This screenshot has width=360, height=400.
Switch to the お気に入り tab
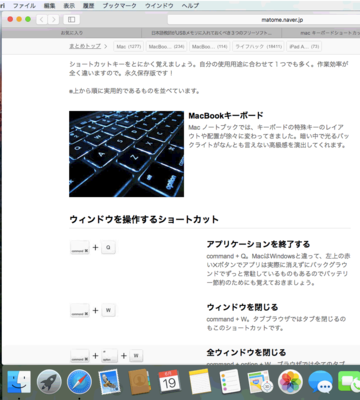pyautogui.click(x=72, y=33)
